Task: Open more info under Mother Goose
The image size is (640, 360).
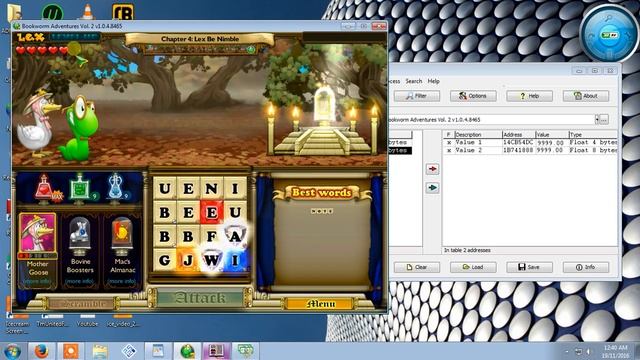Action: [x=37, y=281]
